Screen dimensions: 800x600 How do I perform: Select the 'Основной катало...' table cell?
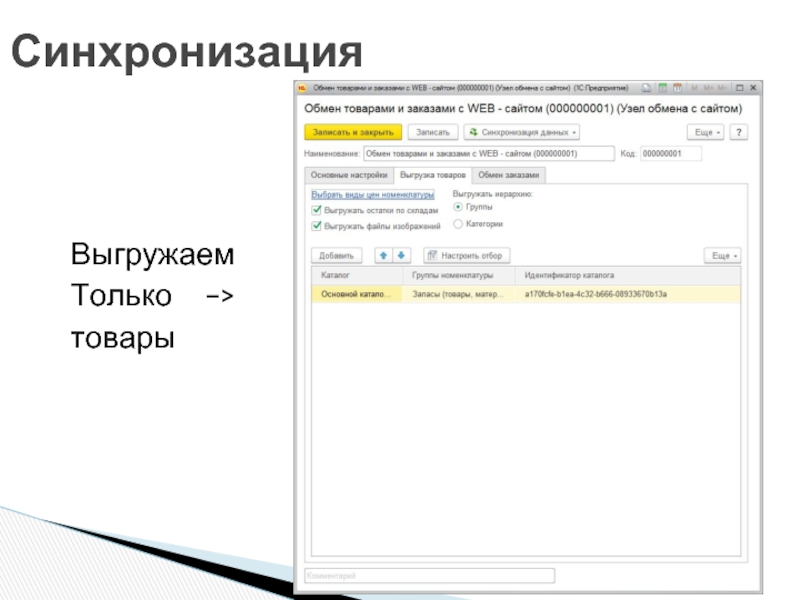point(357,294)
